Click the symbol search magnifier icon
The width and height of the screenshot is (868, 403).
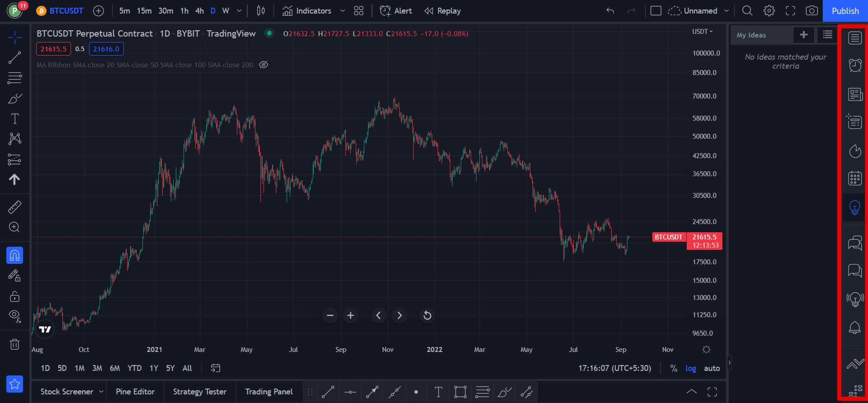747,11
